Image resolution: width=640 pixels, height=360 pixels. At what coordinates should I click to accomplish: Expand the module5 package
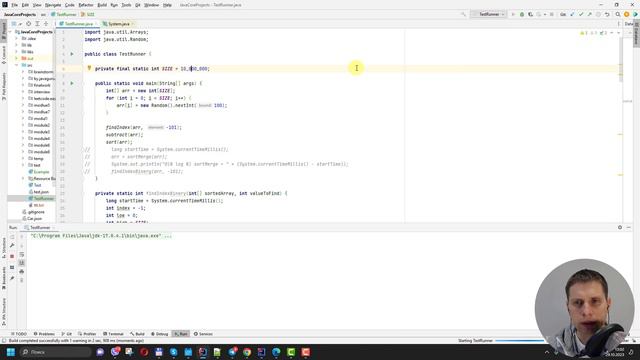coord(23,105)
